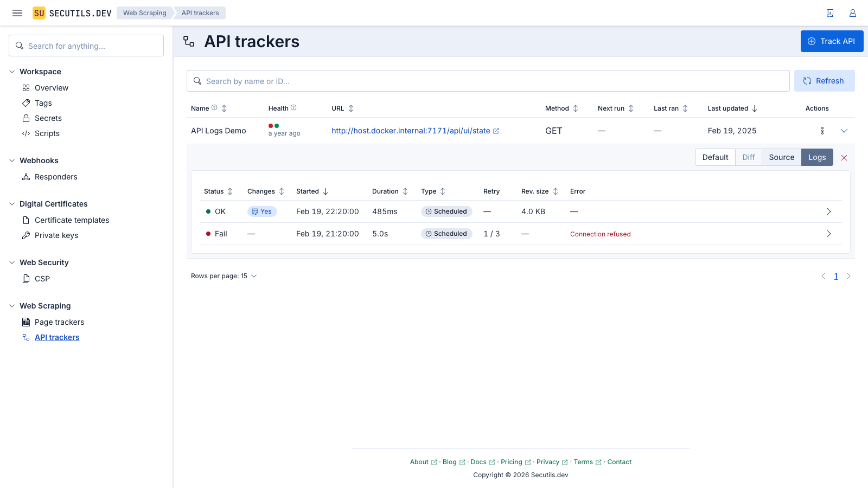868x488 pixels.
Task: Select the Scripts code icon in Workspace
Action: pyautogui.click(x=26, y=133)
